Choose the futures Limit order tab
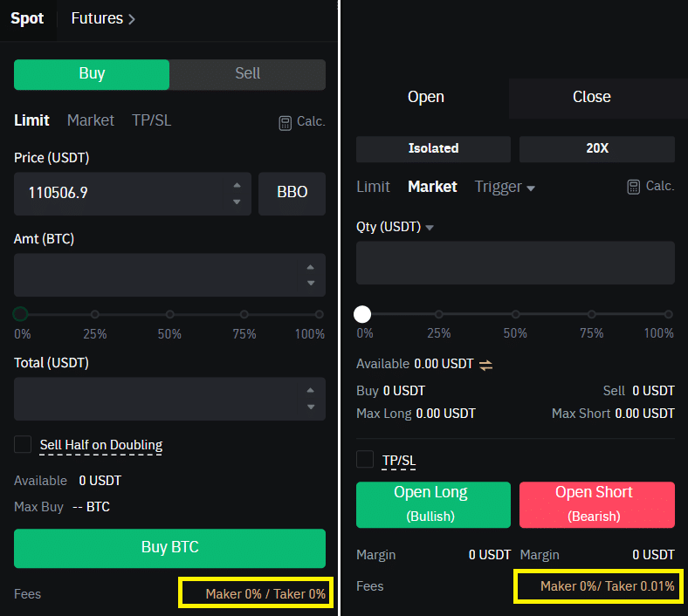Image resolution: width=688 pixels, height=616 pixels. (373, 188)
